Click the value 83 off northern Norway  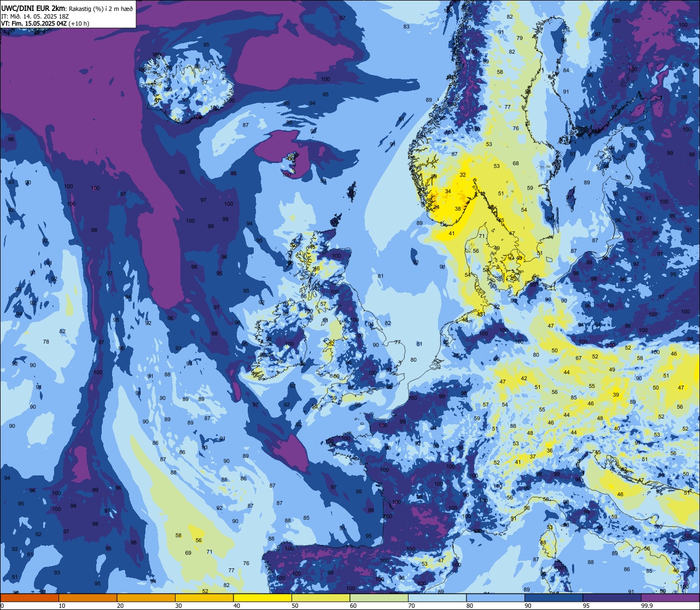406,27
